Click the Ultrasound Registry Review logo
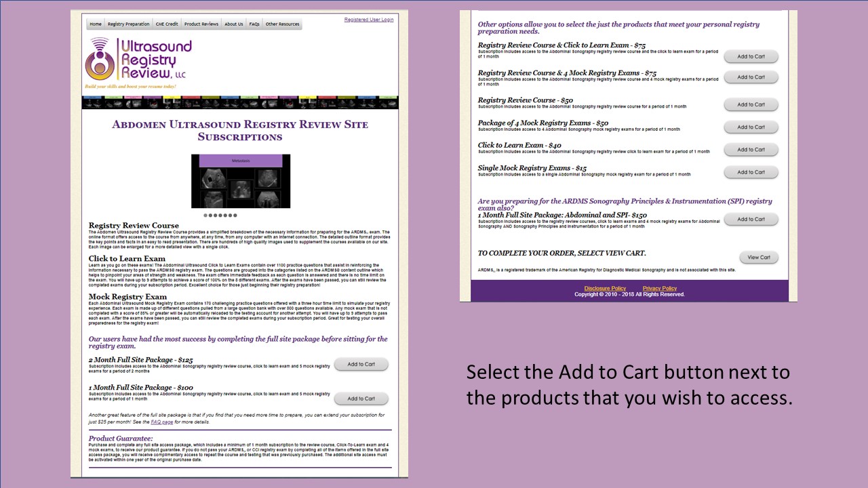868x488 pixels. [138, 60]
